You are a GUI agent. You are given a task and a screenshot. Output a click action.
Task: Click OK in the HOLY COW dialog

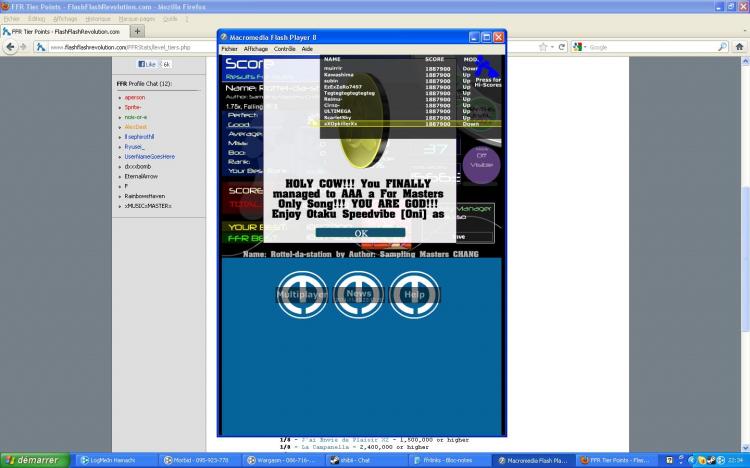pyautogui.click(x=360, y=233)
